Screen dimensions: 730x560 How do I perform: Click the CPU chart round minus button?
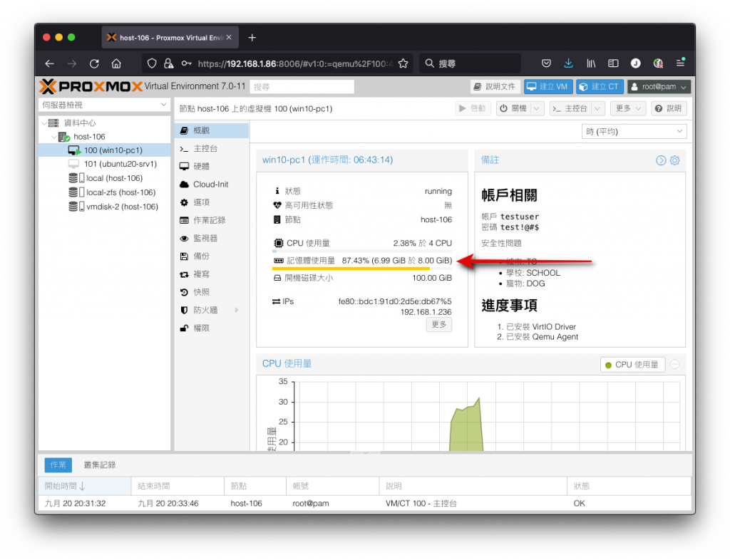674,365
